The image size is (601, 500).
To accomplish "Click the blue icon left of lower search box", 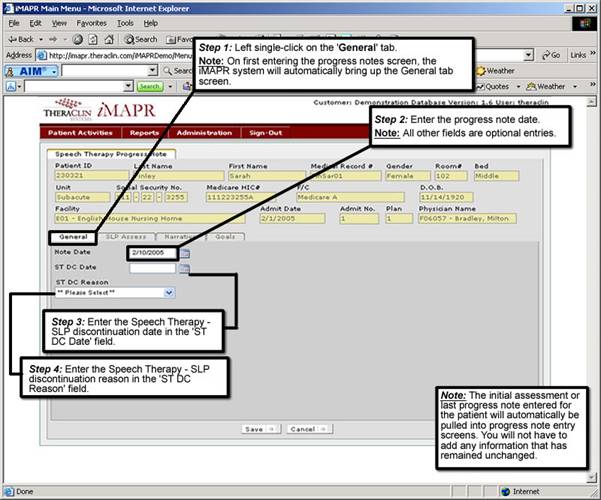I will (10, 87).
